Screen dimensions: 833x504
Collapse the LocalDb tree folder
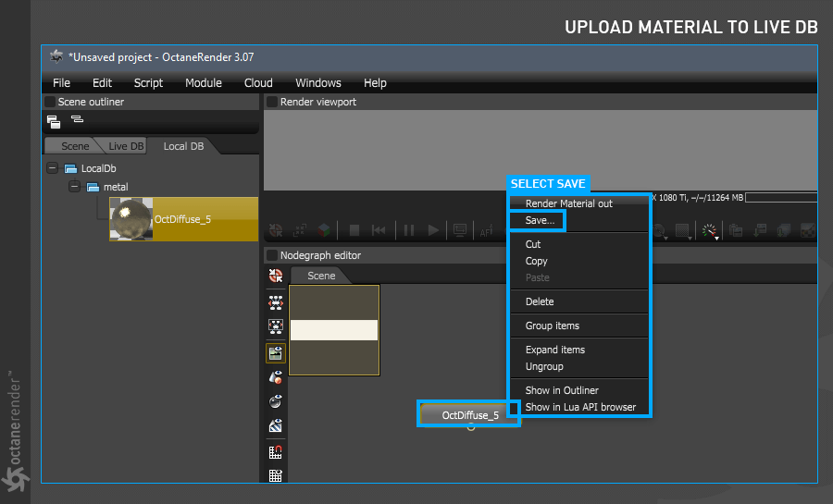[x=52, y=168]
